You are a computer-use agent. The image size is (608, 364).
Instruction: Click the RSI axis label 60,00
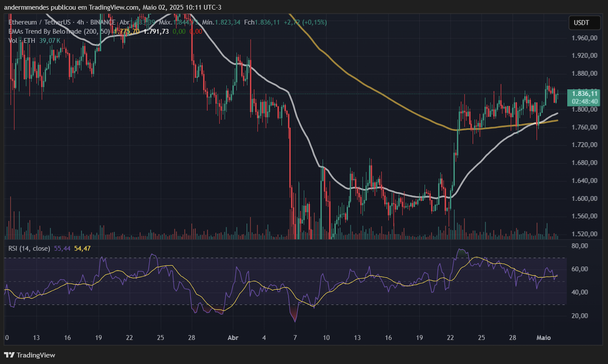pyautogui.click(x=579, y=269)
